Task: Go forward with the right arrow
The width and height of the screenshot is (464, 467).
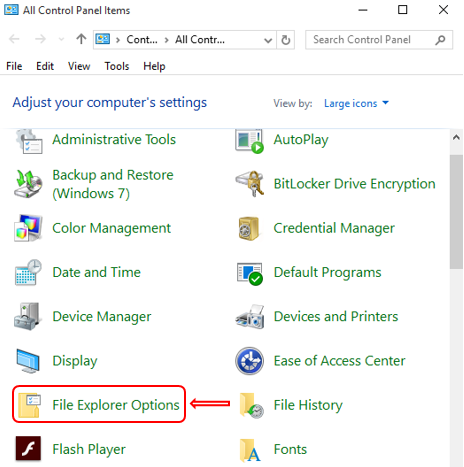Action: point(40,39)
